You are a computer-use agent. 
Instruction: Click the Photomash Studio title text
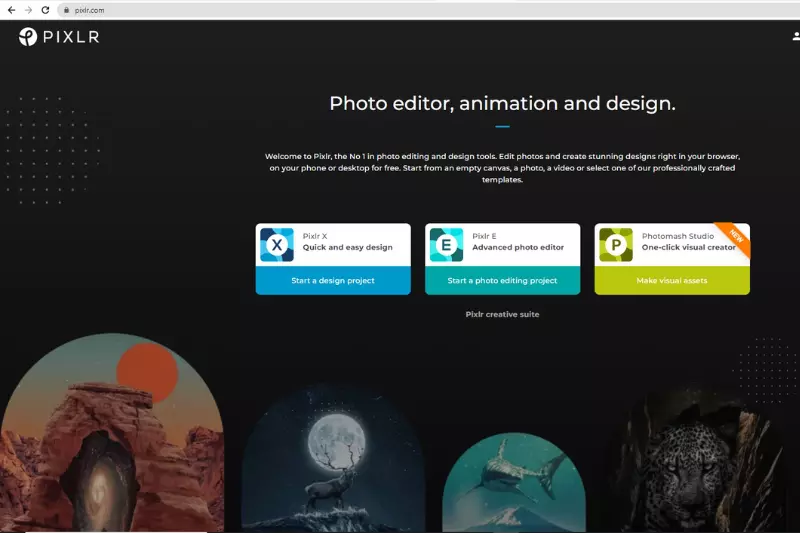[678, 236]
